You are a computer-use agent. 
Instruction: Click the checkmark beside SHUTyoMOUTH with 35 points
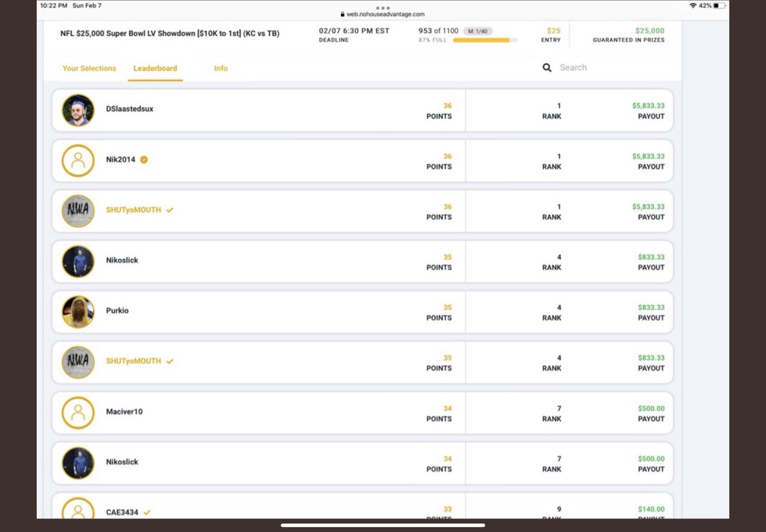170,361
